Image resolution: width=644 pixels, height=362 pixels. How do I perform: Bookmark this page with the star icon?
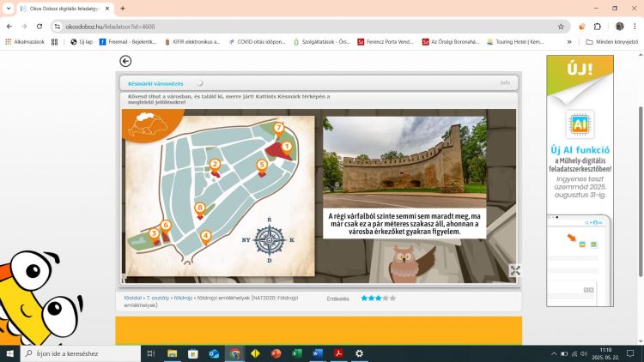[x=561, y=27]
